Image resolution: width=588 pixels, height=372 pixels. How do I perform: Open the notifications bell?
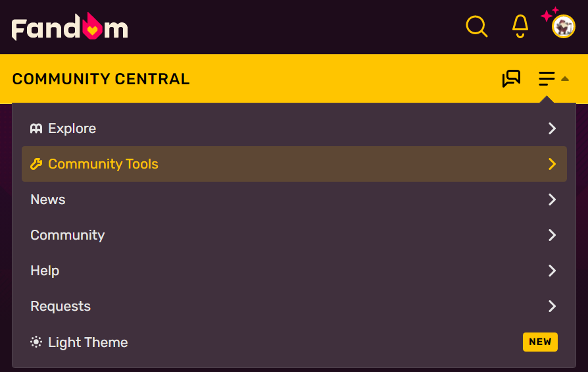(x=520, y=26)
